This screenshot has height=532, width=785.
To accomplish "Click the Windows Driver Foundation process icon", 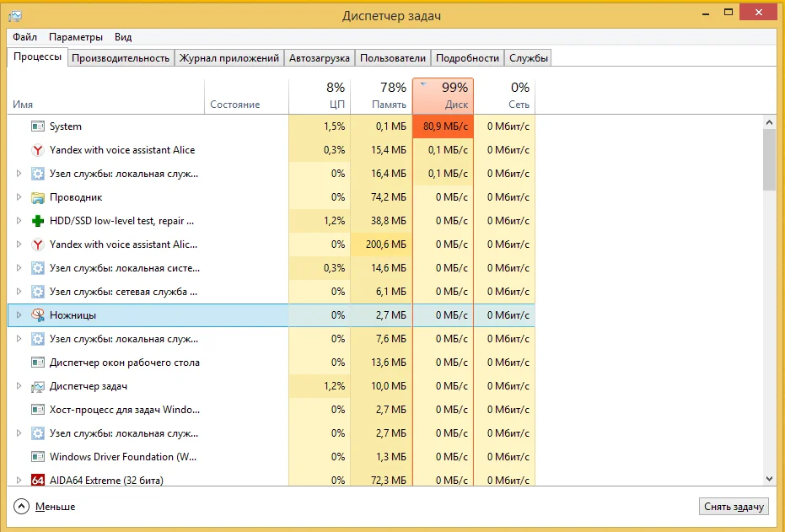I will [x=37, y=457].
